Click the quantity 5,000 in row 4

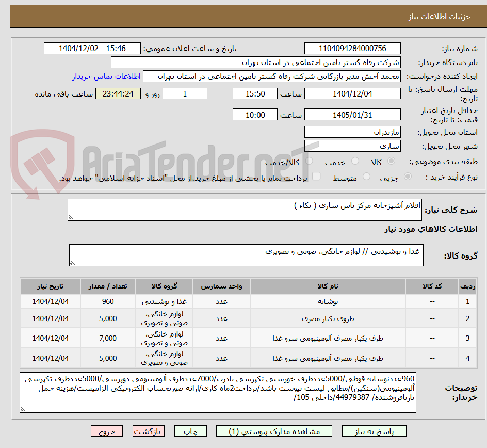click(108, 358)
